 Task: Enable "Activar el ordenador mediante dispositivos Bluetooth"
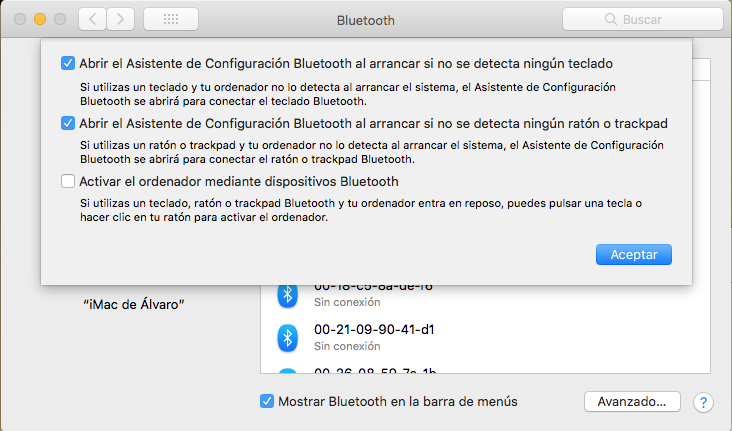[x=68, y=182]
